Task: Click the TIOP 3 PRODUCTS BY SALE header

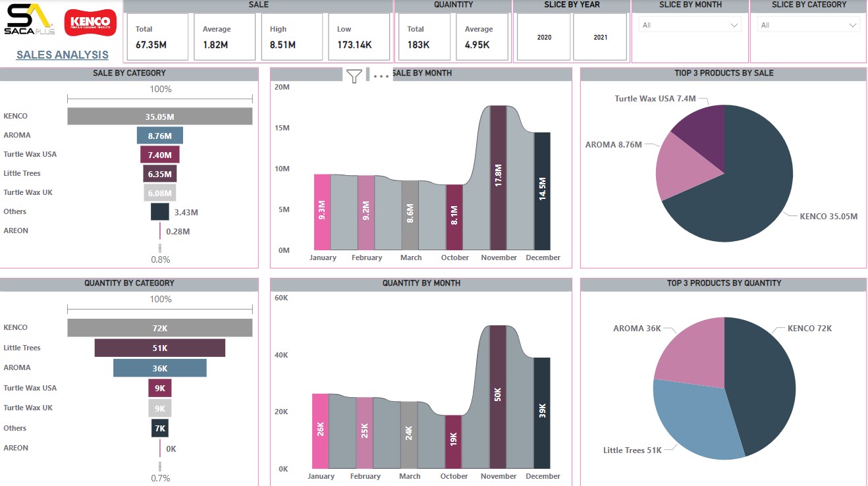Action: point(724,74)
